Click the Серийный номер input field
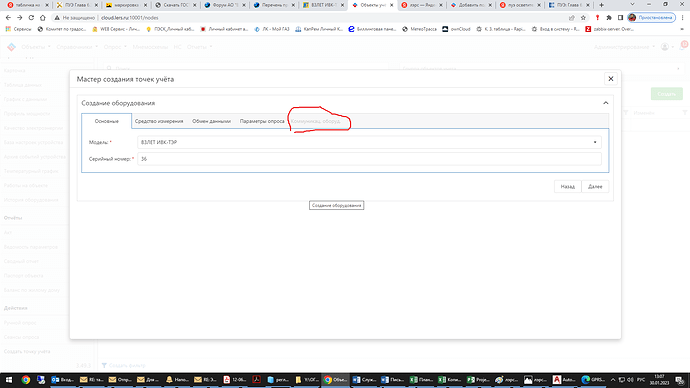Screen dimensions: 690x388 click(369, 159)
